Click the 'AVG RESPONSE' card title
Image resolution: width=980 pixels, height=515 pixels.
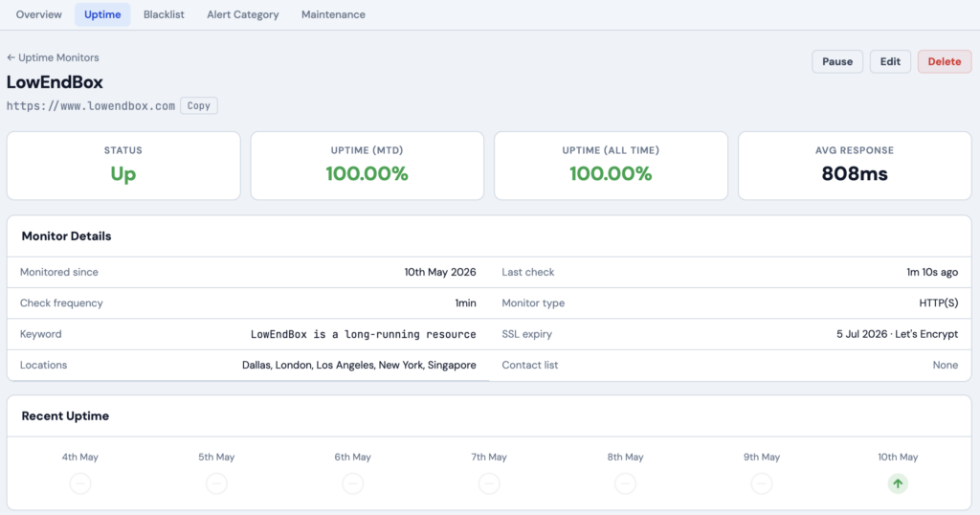(x=855, y=150)
